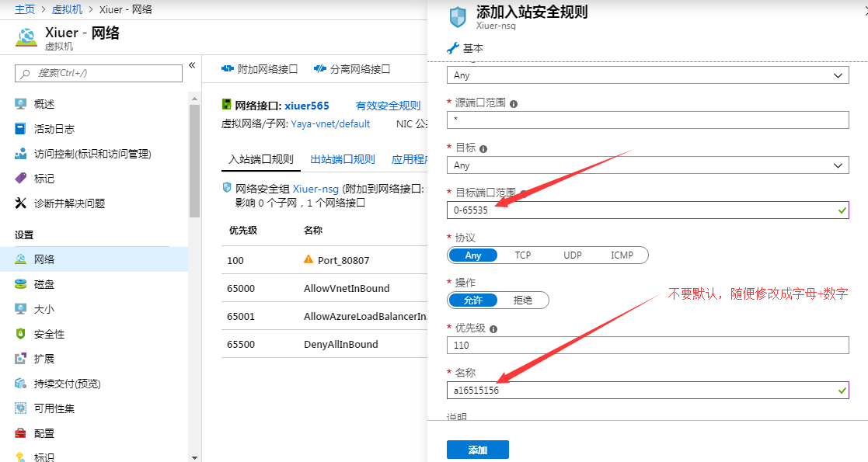This screenshot has height=462, width=868.
Task: Click the 优先级 column header
Action: [x=243, y=230]
